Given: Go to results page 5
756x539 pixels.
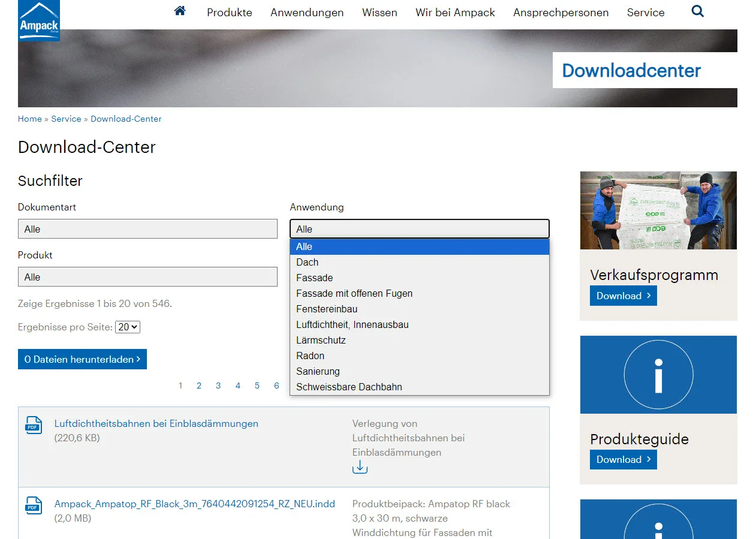Looking at the screenshot, I should tap(257, 386).
